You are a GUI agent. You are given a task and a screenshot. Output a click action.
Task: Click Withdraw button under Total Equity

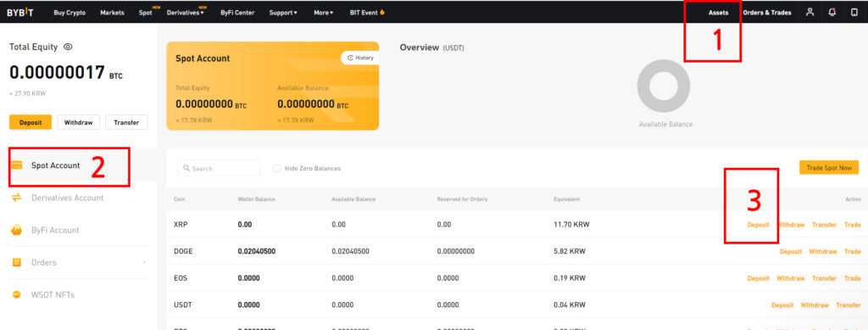pos(78,122)
